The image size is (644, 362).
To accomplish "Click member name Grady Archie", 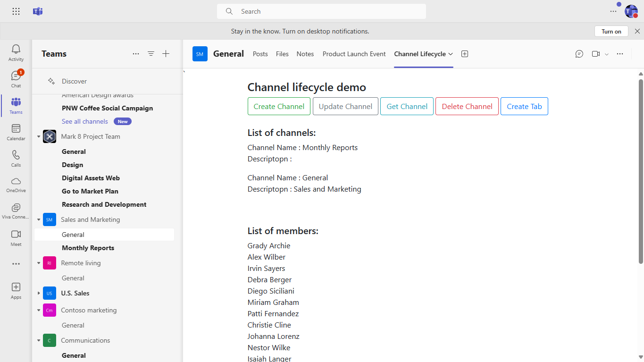I will [269, 245].
